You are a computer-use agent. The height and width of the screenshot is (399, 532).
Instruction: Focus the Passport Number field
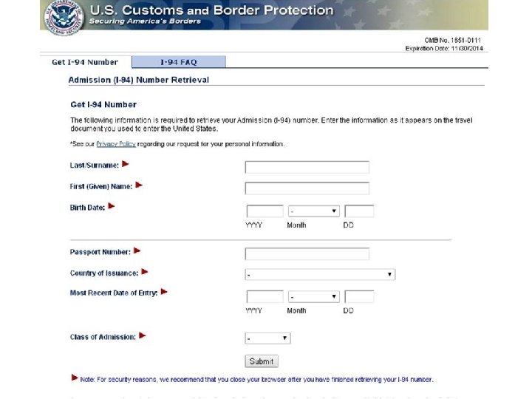tap(307, 253)
